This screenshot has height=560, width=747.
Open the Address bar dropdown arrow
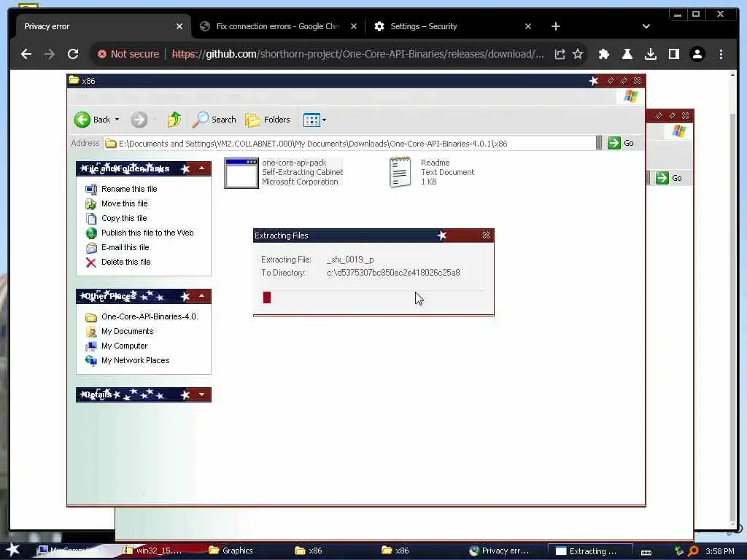click(x=599, y=144)
